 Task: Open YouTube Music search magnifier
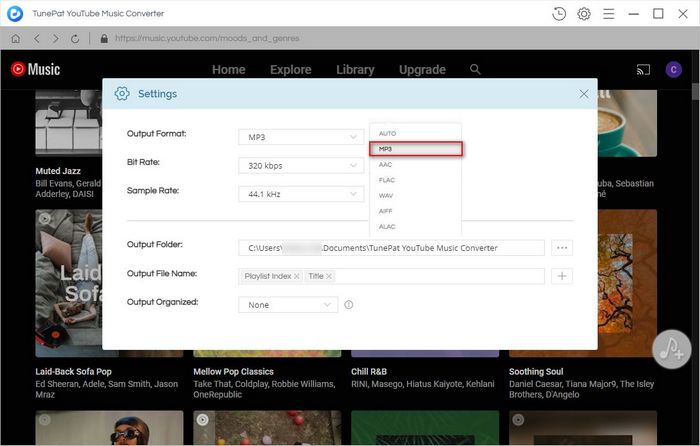tap(475, 69)
